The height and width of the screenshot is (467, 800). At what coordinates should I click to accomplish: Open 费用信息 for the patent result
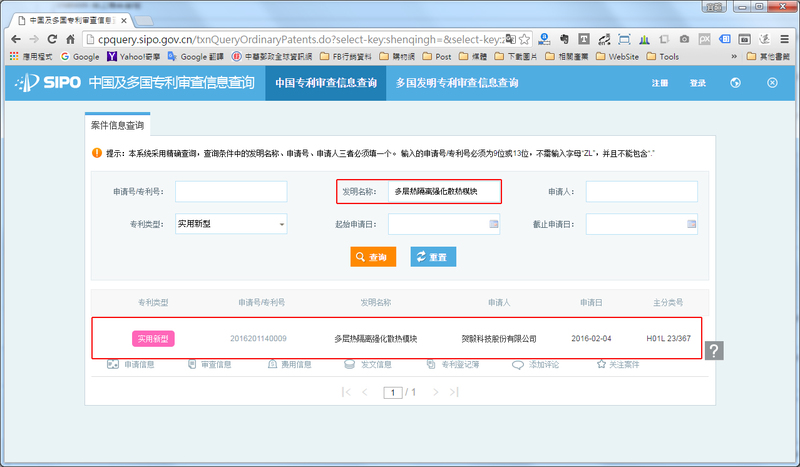tap(272, 365)
